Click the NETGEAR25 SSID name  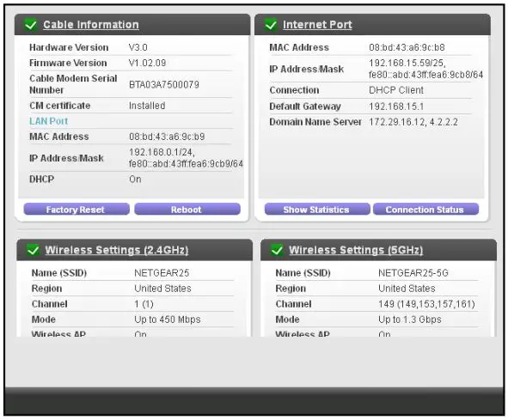click(162, 273)
